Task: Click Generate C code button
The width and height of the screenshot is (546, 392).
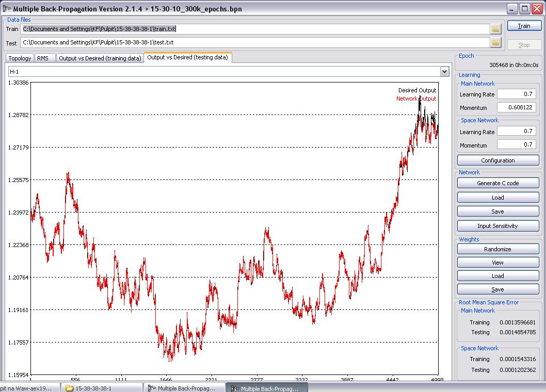Action: tap(498, 183)
